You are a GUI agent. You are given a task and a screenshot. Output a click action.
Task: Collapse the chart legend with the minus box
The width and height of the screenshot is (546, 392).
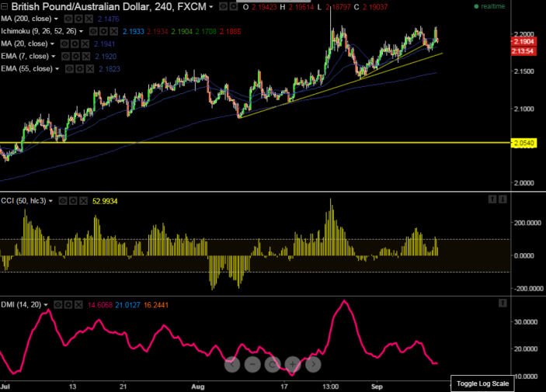[x=5, y=7]
